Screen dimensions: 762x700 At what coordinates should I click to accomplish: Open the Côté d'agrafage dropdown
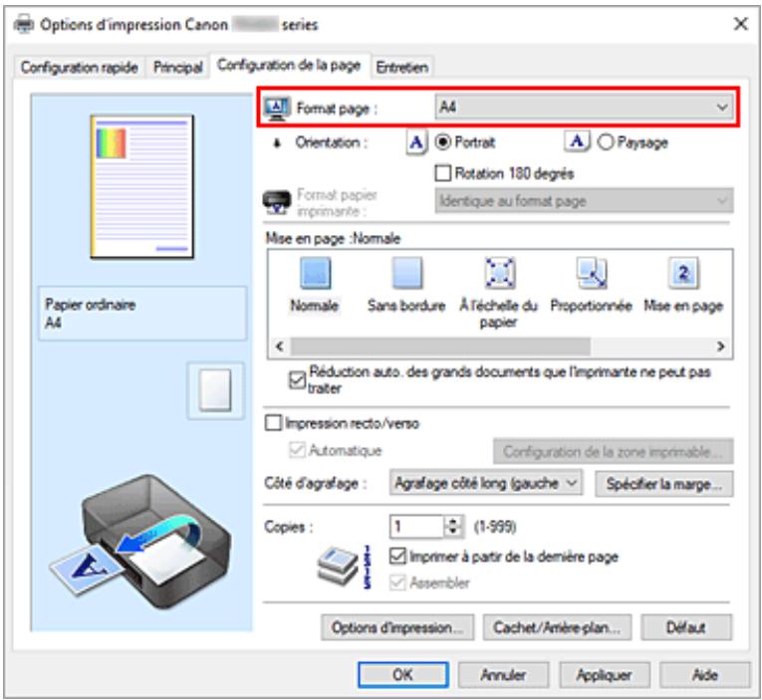[x=485, y=483]
